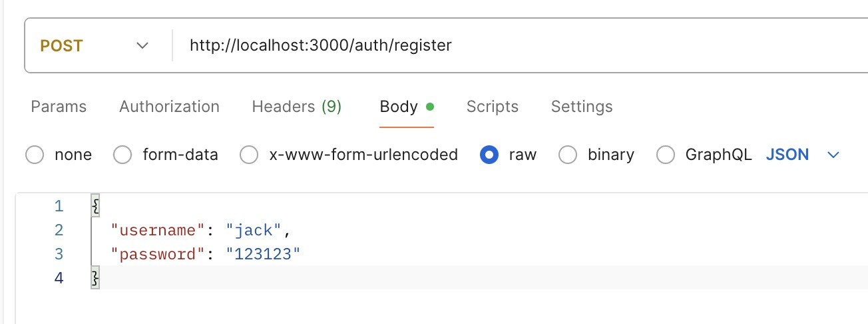Click the "jack" value in the body

tap(254, 231)
